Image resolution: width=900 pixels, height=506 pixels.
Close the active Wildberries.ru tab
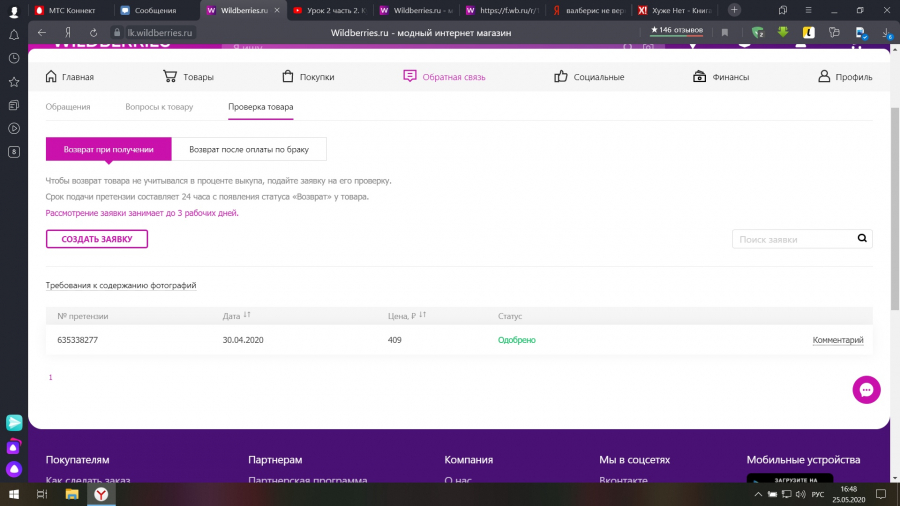(277, 10)
